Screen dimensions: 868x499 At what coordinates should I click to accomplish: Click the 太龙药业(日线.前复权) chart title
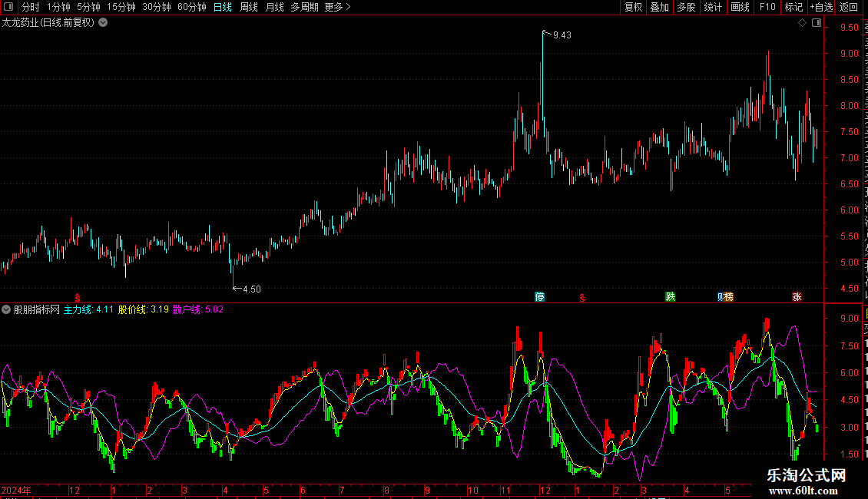click(48, 23)
